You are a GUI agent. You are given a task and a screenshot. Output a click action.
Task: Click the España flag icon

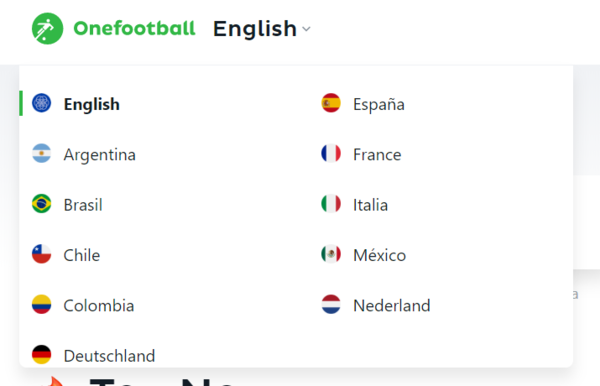(331, 103)
